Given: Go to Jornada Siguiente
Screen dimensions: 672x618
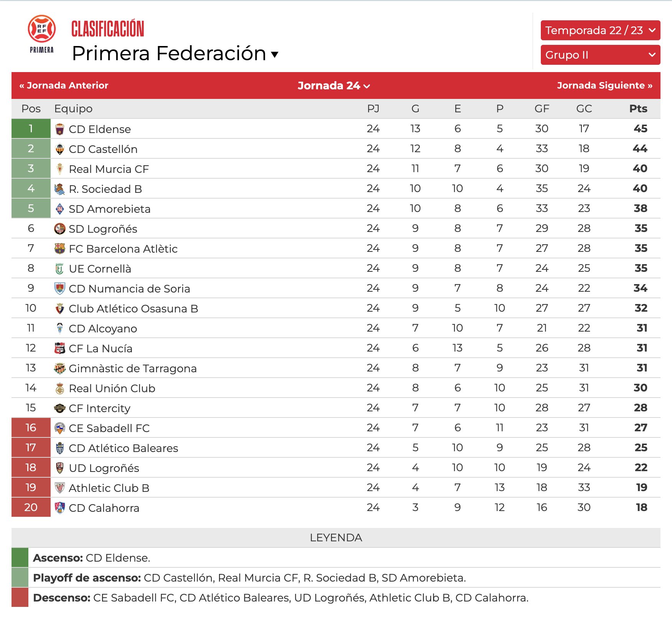Looking at the screenshot, I should tap(604, 85).
